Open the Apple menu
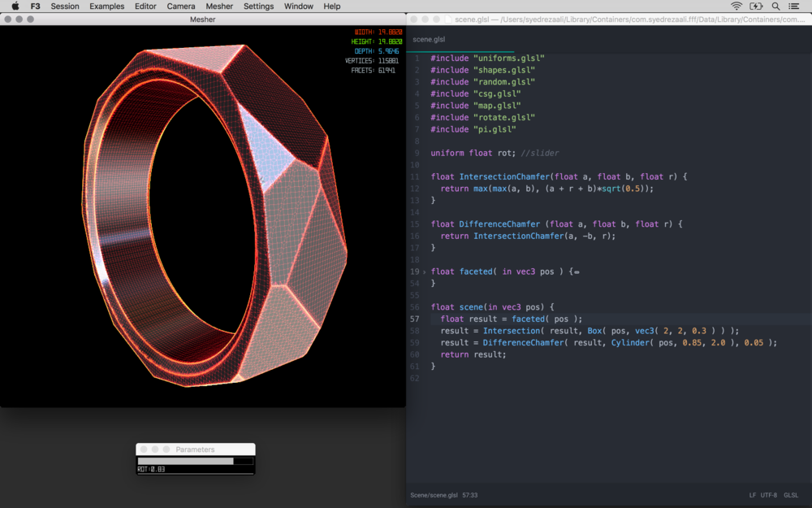This screenshot has height=508, width=812. [x=15, y=7]
